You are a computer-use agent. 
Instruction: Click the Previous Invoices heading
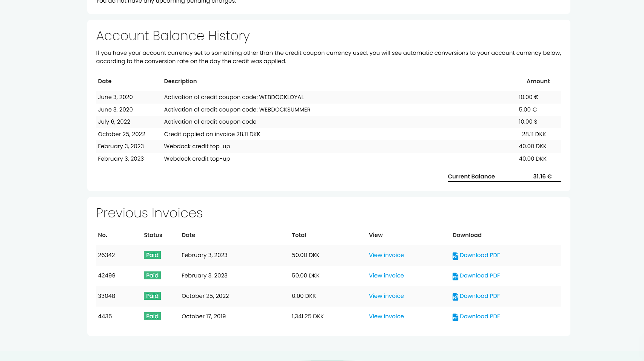[x=149, y=213]
